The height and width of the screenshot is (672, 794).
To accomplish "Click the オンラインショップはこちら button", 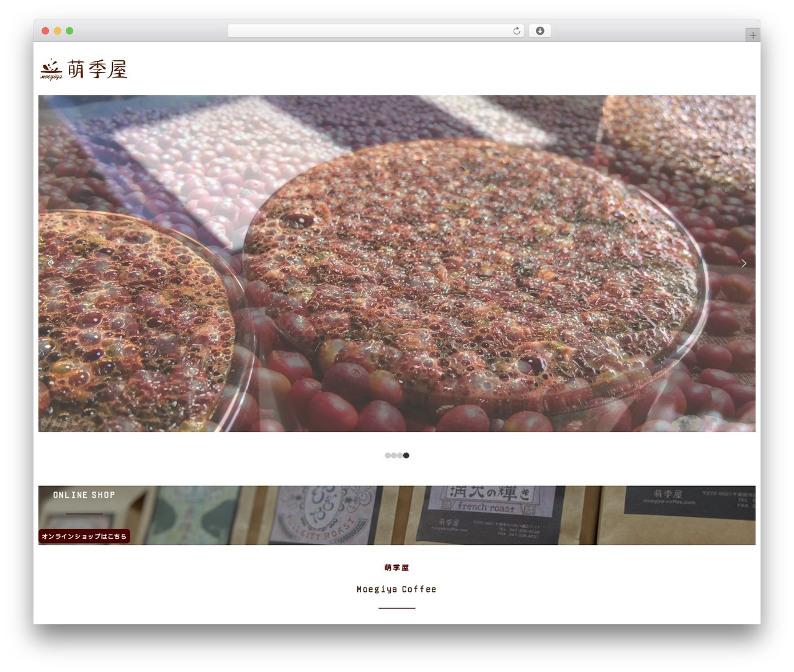I will [x=84, y=536].
